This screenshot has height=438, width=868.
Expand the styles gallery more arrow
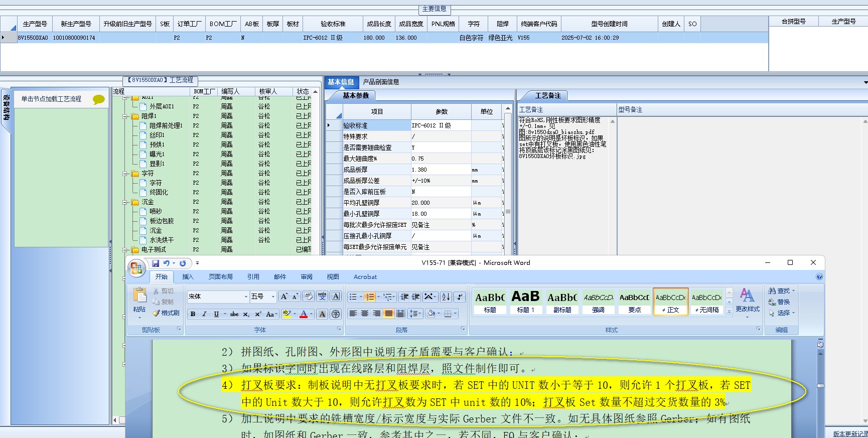(x=729, y=311)
